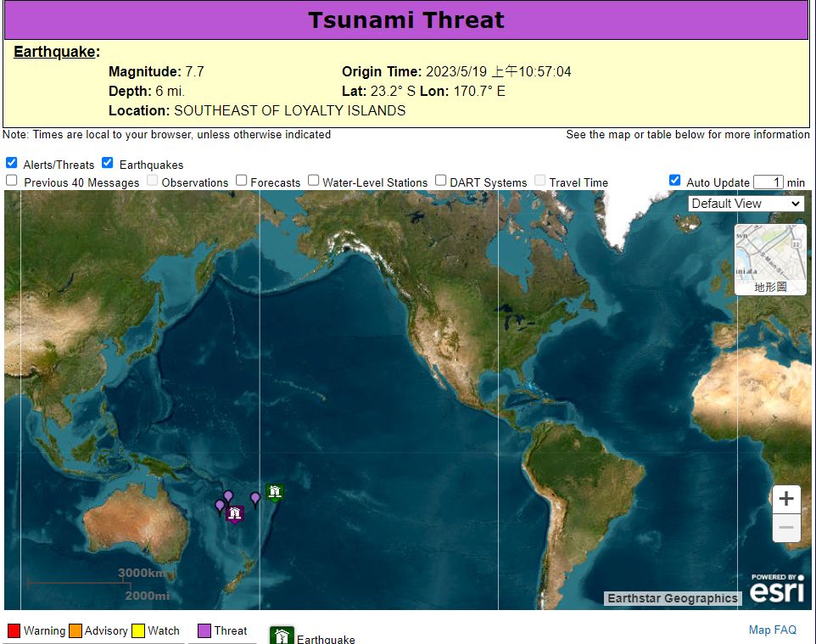The image size is (816, 644).
Task: Click the purple earthquake marker on the map
Action: (x=236, y=514)
